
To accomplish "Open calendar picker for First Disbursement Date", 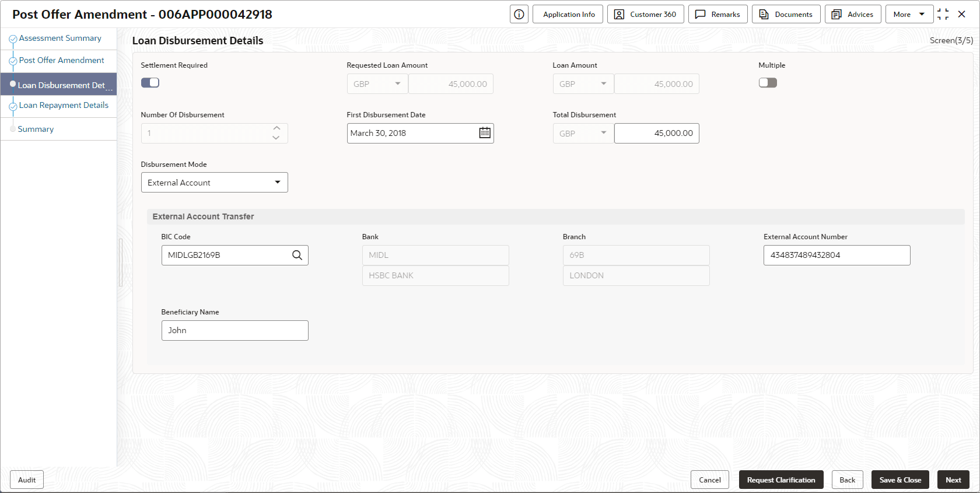I will point(485,133).
